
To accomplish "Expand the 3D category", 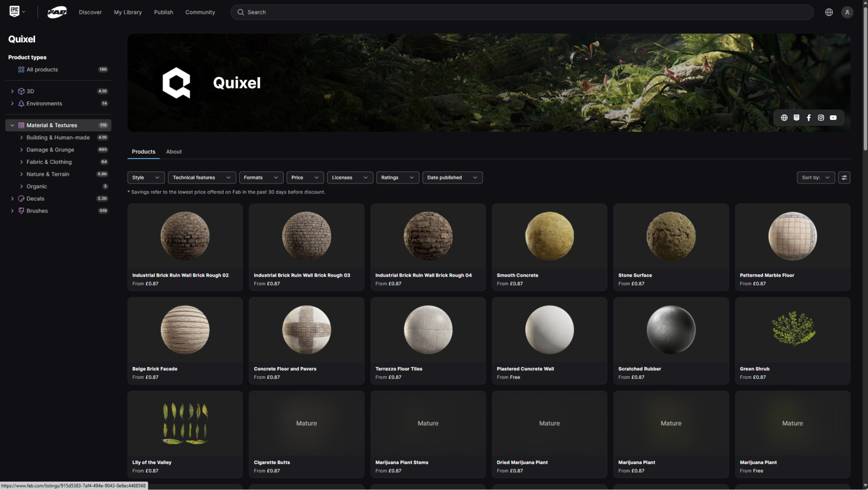I will pyautogui.click(x=12, y=91).
